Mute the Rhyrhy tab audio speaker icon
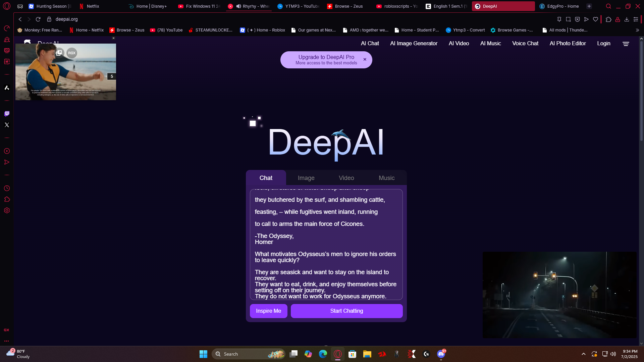The height and width of the screenshot is (362, 644). (238, 6)
